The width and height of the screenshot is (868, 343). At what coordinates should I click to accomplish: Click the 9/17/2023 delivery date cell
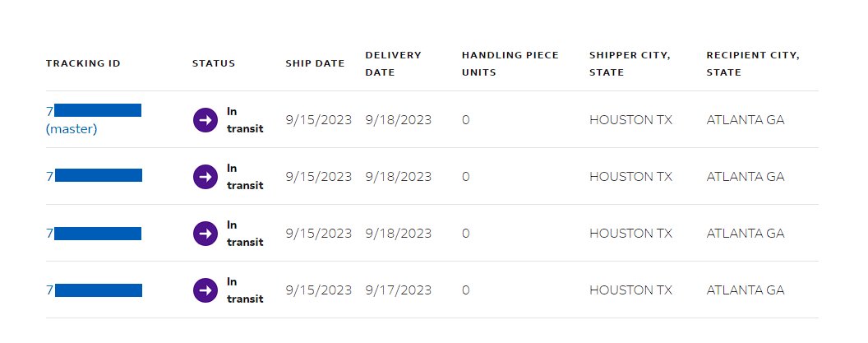(398, 290)
